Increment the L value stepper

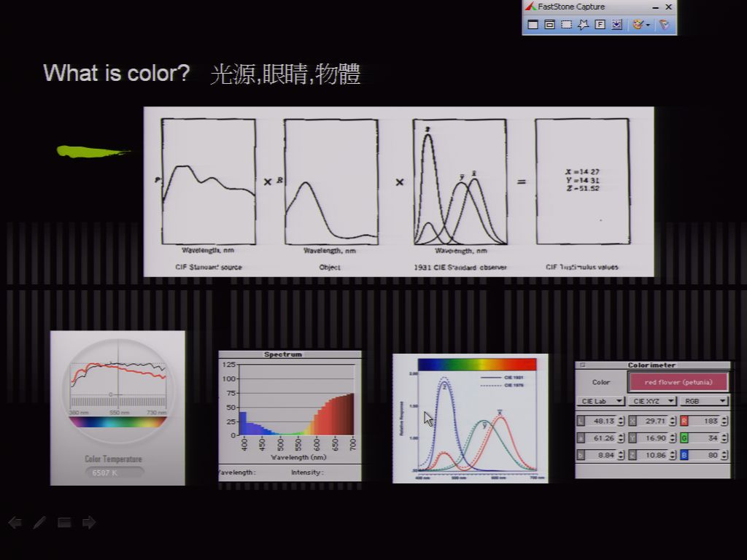(x=621, y=419)
